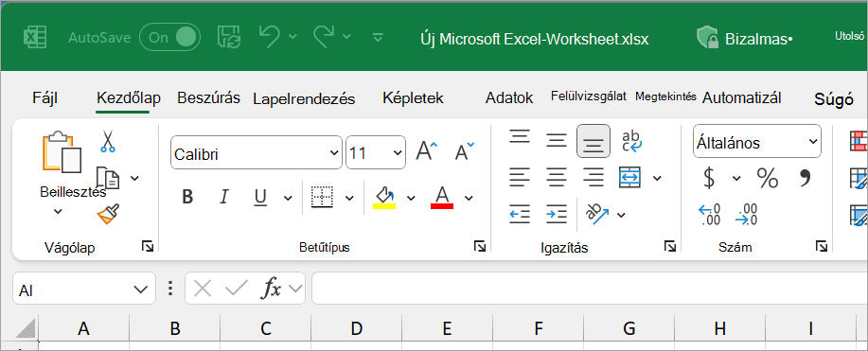Click the Middle Align icon
This screenshot has height=351, width=868.
click(557, 140)
